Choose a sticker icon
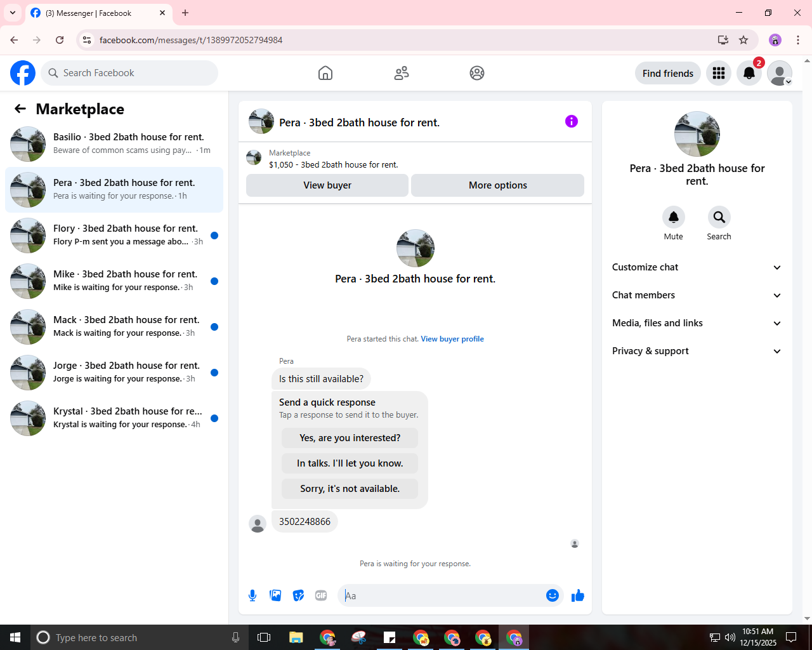Image resolution: width=812 pixels, height=650 pixels. tap(298, 595)
